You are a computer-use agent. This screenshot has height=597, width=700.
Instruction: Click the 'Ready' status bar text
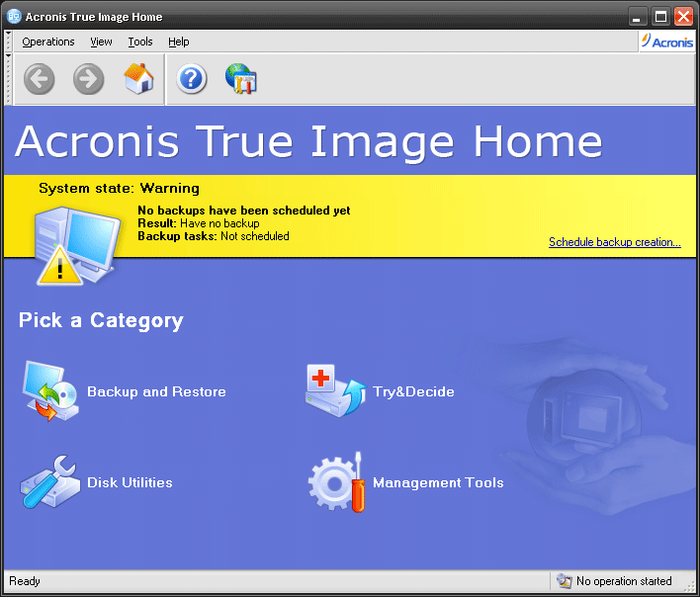[25, 580]
